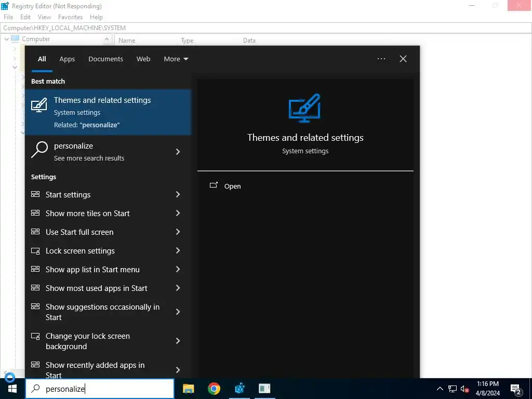
Task: Collapse the Computer node in Registry tree
Action: [6, 39]
